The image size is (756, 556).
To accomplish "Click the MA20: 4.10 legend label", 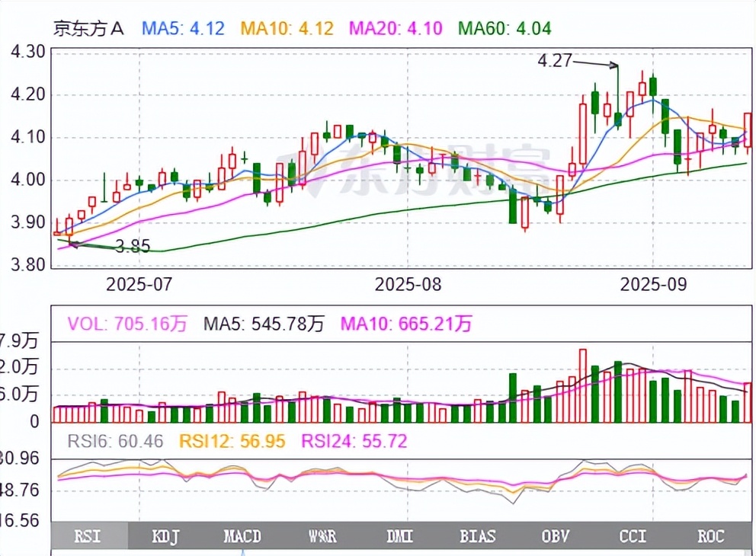I will click(396, 28).
